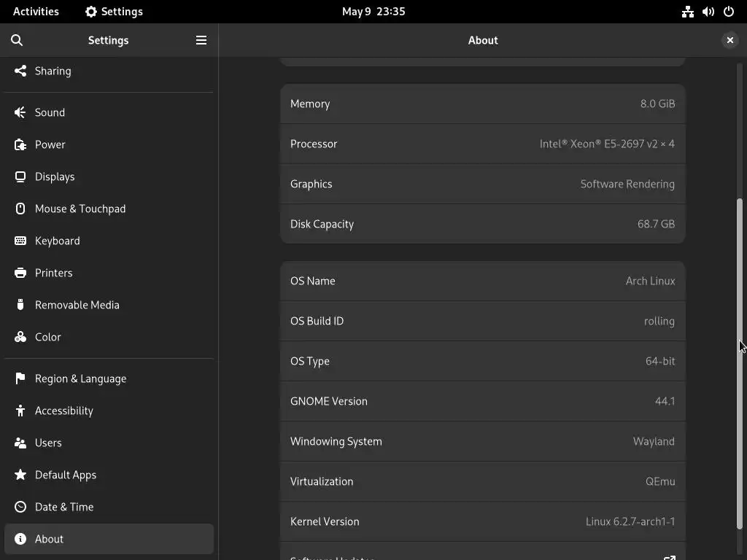Click the Color icon in sidebar

20,337
